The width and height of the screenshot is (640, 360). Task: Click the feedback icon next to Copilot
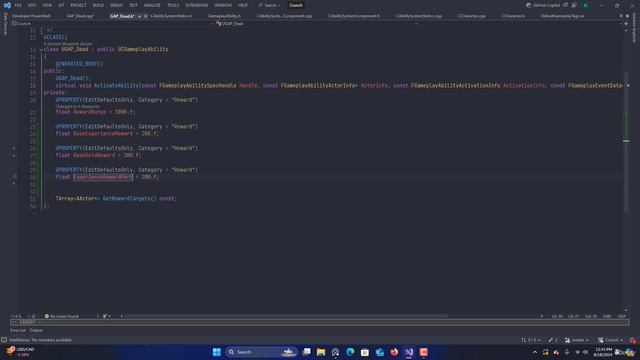pyautogui.click(x=566, y=5)
